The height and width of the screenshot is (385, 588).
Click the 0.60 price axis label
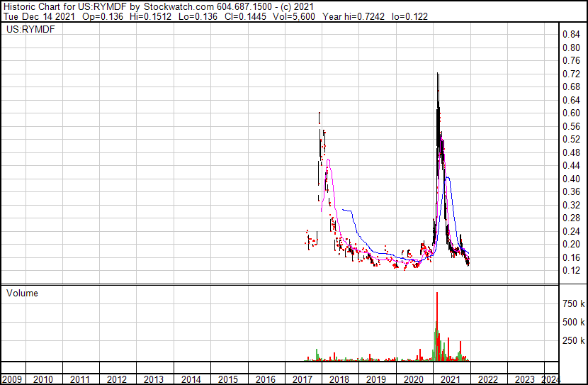coord(571,113)
